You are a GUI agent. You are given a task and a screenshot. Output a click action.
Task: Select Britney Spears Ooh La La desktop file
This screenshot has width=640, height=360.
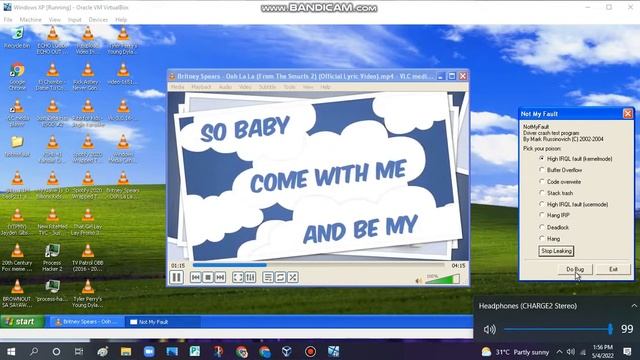(x=123, y=185)
